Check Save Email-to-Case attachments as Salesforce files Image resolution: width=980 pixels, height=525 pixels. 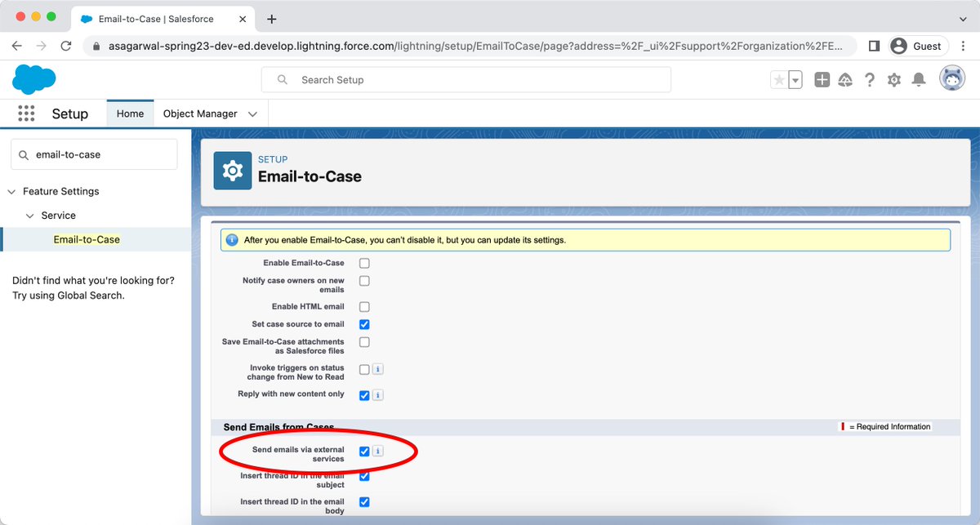click(364, 342)
